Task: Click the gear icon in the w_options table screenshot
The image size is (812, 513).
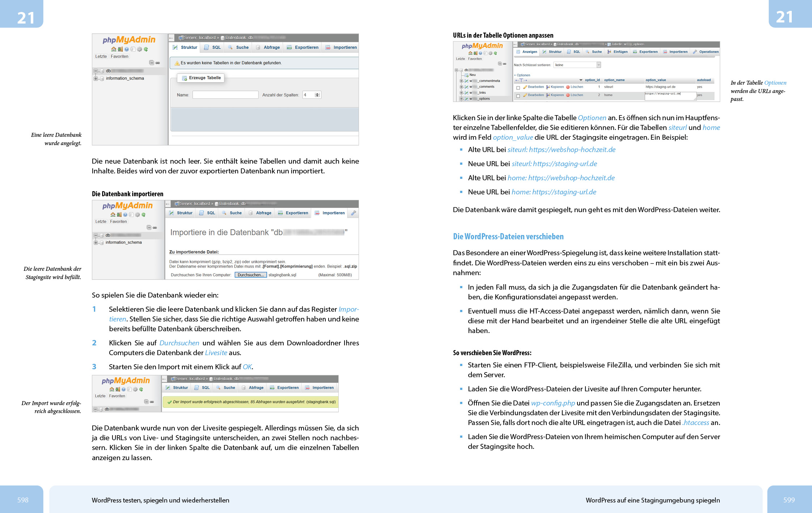Action: [491, 53]
